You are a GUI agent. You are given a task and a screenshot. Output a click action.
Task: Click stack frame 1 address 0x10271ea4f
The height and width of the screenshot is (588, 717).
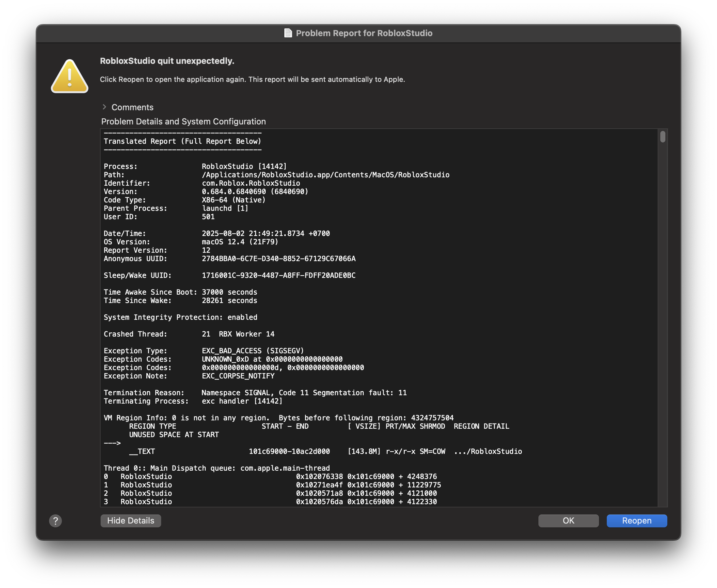(319, 485)
